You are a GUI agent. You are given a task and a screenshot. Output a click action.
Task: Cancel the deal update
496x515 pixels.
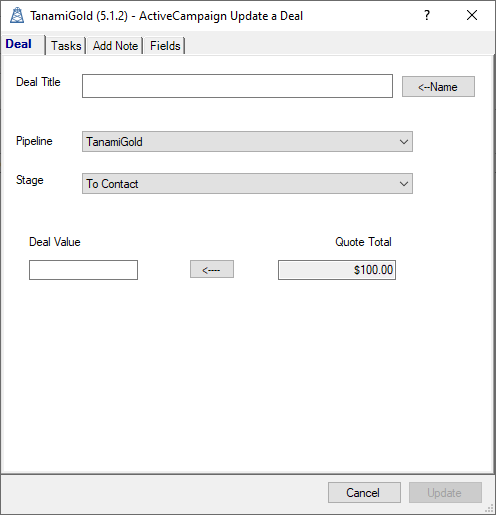(x=364, y=493)
